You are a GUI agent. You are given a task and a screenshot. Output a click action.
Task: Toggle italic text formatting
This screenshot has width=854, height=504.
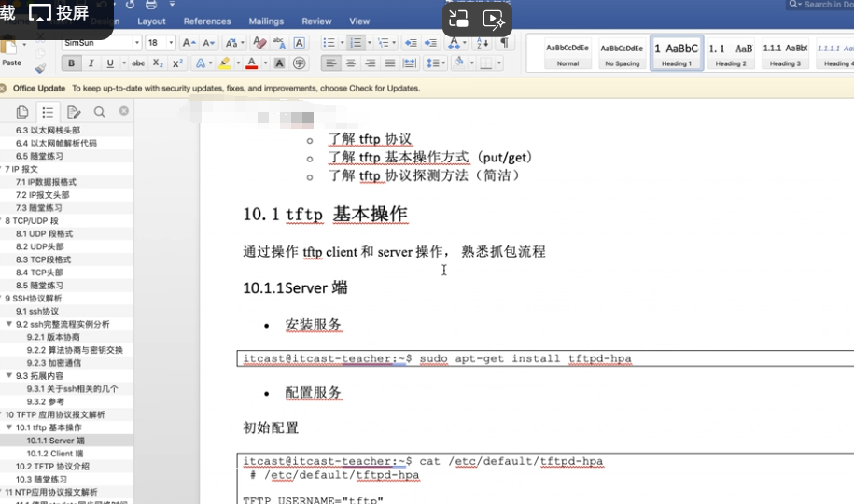(91, 63)
